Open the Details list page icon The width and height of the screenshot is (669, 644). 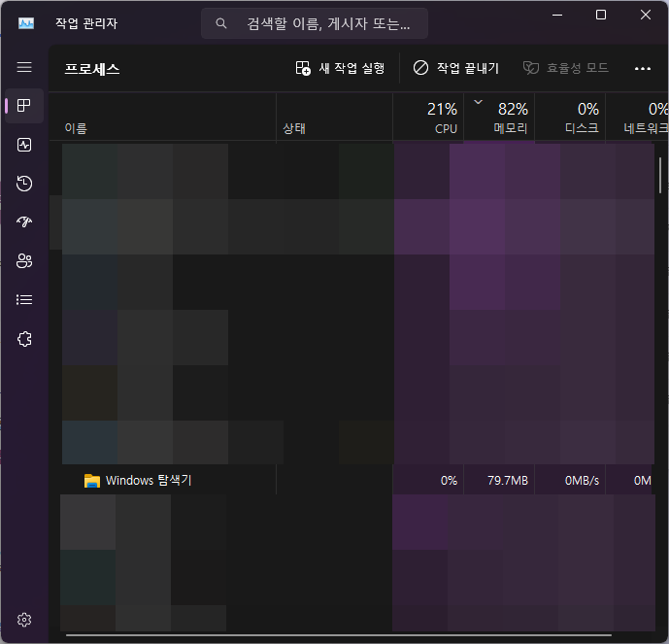tap(24, 299)
